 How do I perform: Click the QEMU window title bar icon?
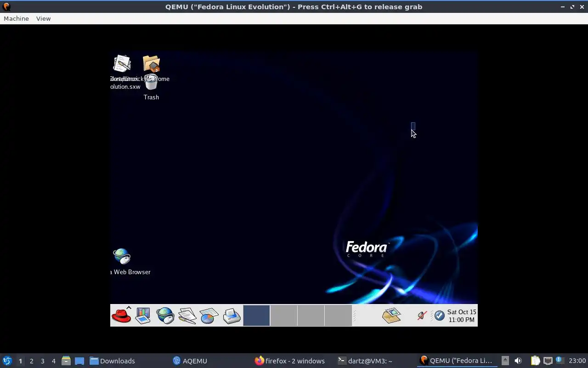point(6,7)
